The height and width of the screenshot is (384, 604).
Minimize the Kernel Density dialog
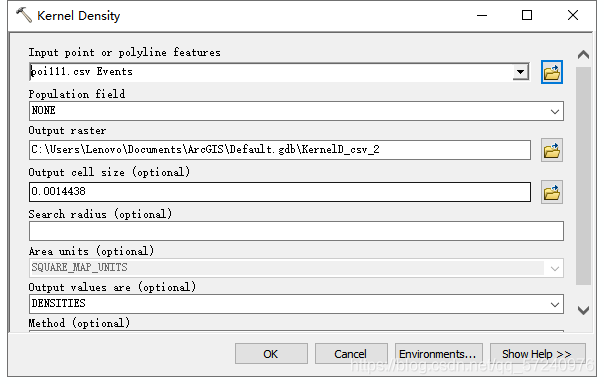tap(482, 15)
